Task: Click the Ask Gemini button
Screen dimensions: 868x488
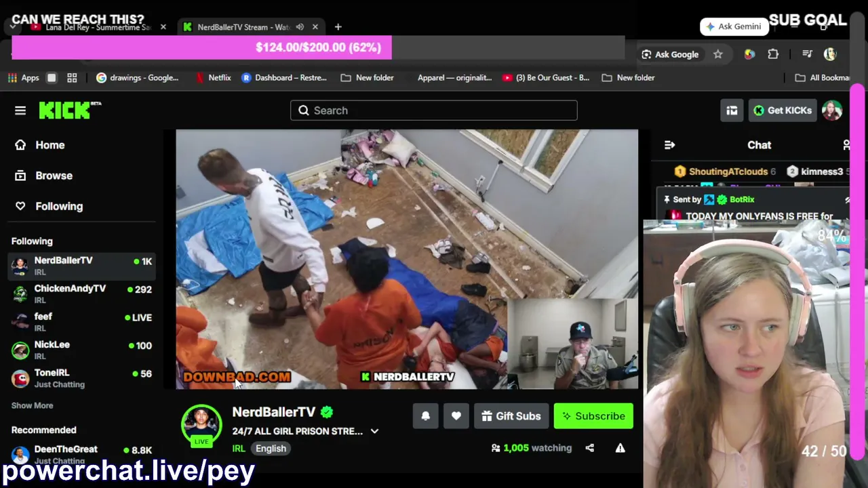Action: point(734,26)
